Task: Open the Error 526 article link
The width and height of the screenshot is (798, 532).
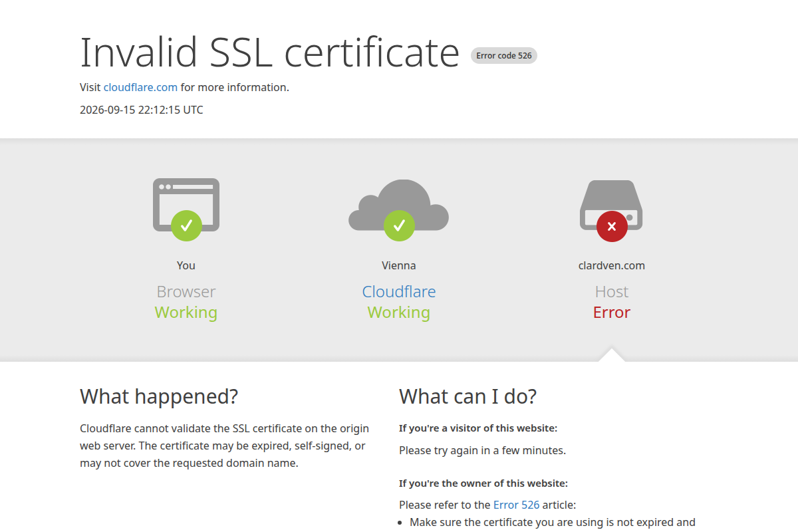Action: (x=516, y=505)
